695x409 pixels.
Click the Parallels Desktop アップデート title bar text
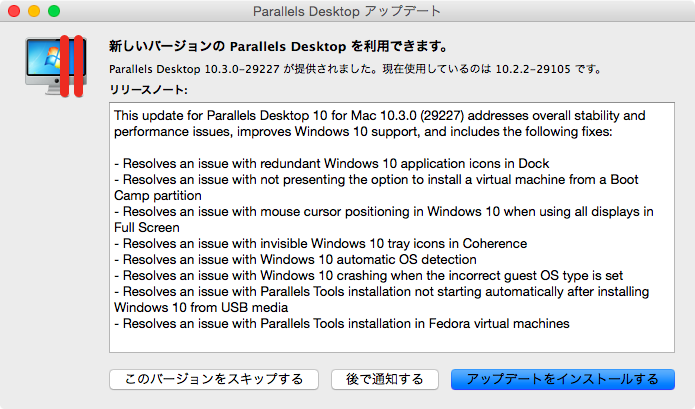347,11
